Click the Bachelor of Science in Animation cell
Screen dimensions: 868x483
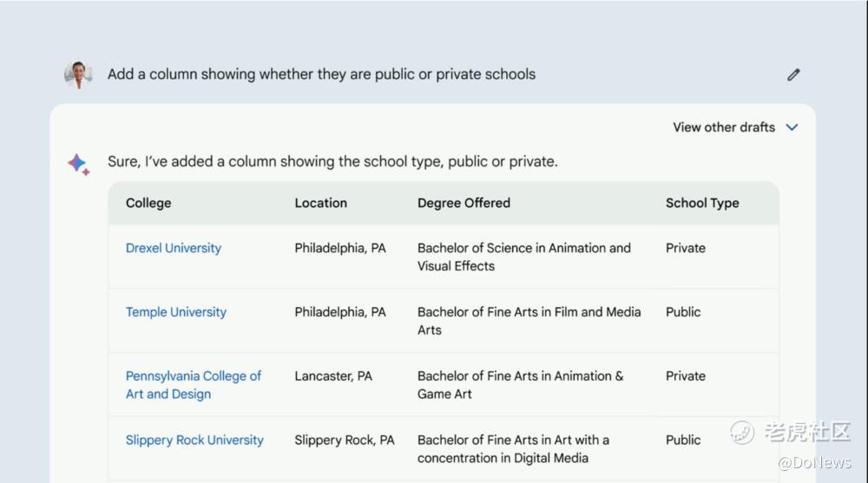point(523,257)
